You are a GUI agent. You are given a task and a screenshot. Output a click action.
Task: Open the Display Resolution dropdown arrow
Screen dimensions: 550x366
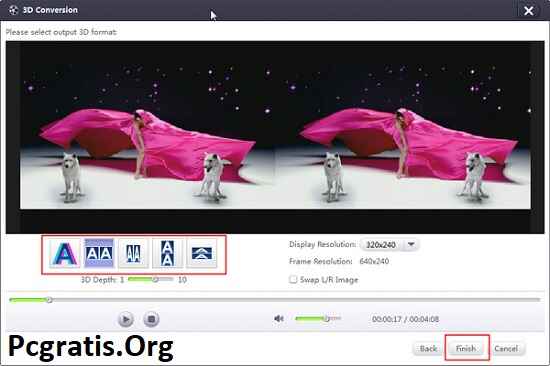tap(411, 244)
